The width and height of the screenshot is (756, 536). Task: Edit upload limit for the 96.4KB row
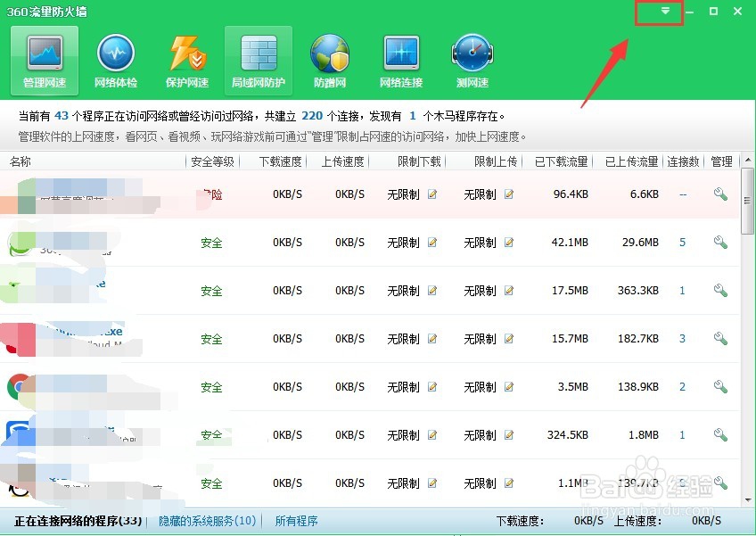pyautogui.click(x=509, y=194)
